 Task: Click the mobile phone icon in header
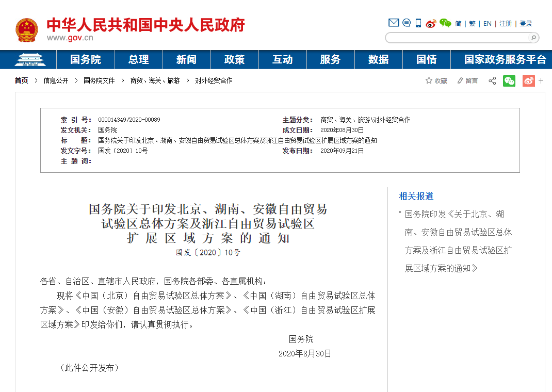coord(418,23)
